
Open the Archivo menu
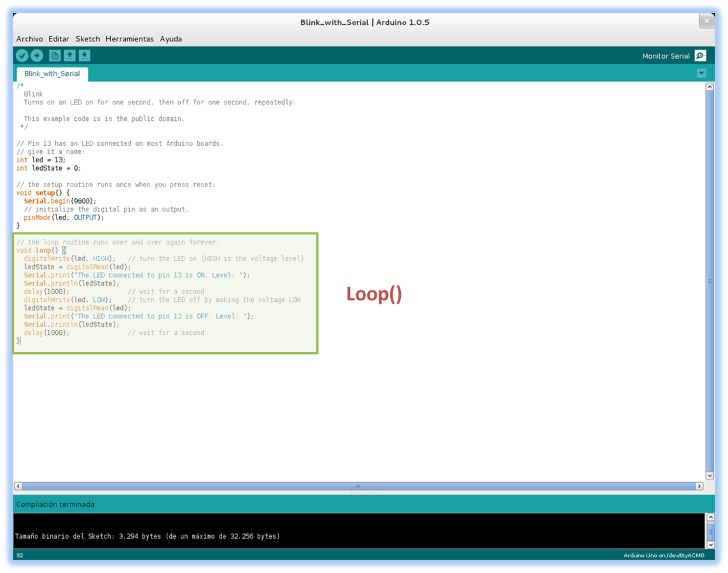coord(29,39)
